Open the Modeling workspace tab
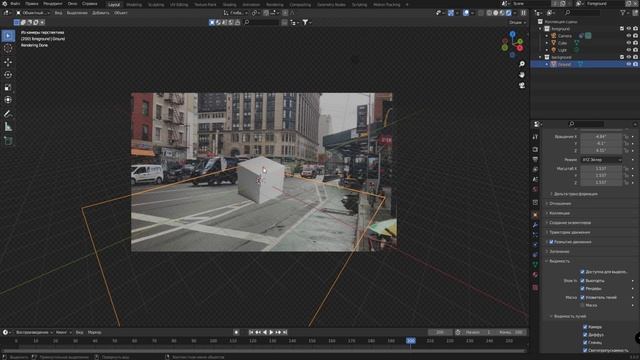Viewport: 640px width, 360px height. 134,4
